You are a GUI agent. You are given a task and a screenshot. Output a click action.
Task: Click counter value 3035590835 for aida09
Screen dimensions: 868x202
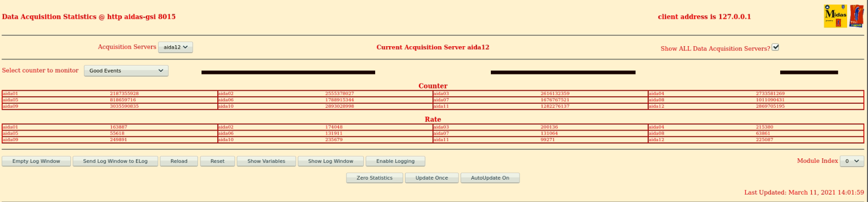point(124,106)
